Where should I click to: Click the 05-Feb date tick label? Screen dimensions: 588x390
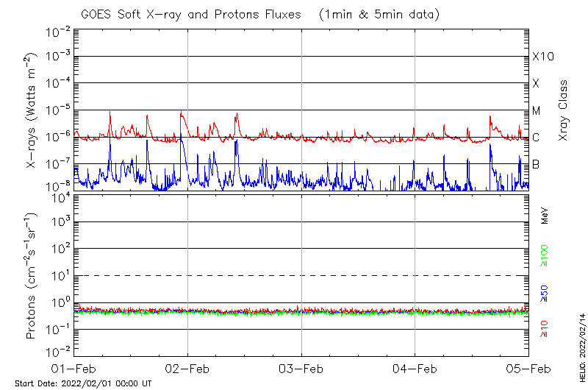(x=528, y=369)
